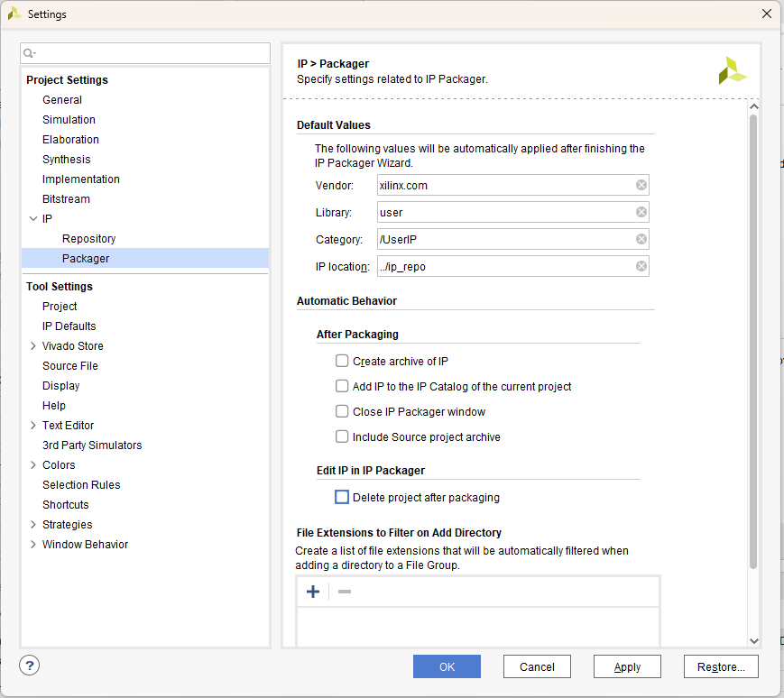
Task: Select Repository under IP
Action: [89, 239]
